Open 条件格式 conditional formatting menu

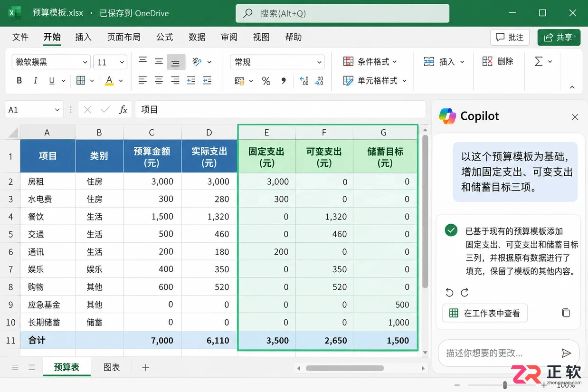tap(370, 62)
